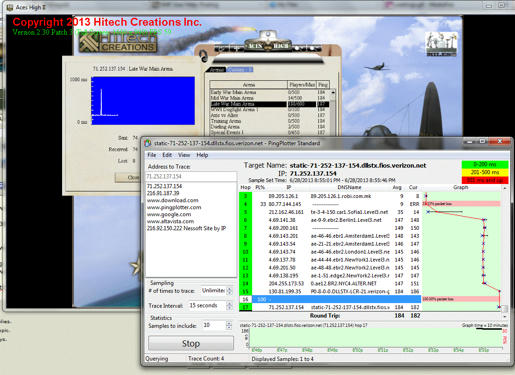Open the '# of times to trace' combo box
Screen dimensions: 515x375
[x=213, y=291]
